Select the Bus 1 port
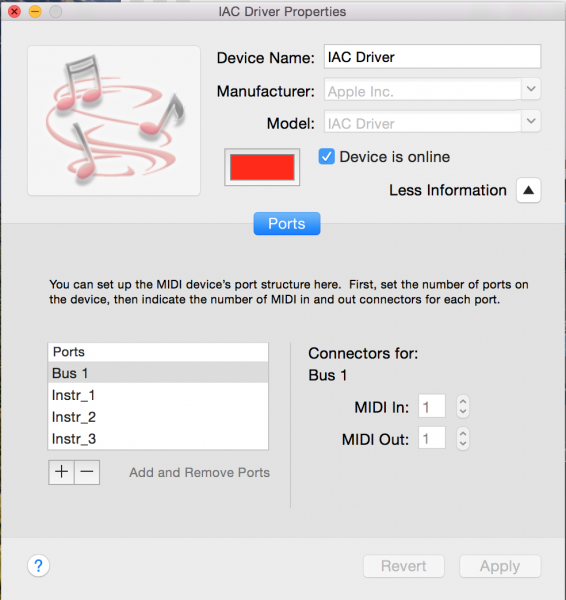Image resolution: width=566 pixels, height=600 pixels. click(x=158, y=373)
